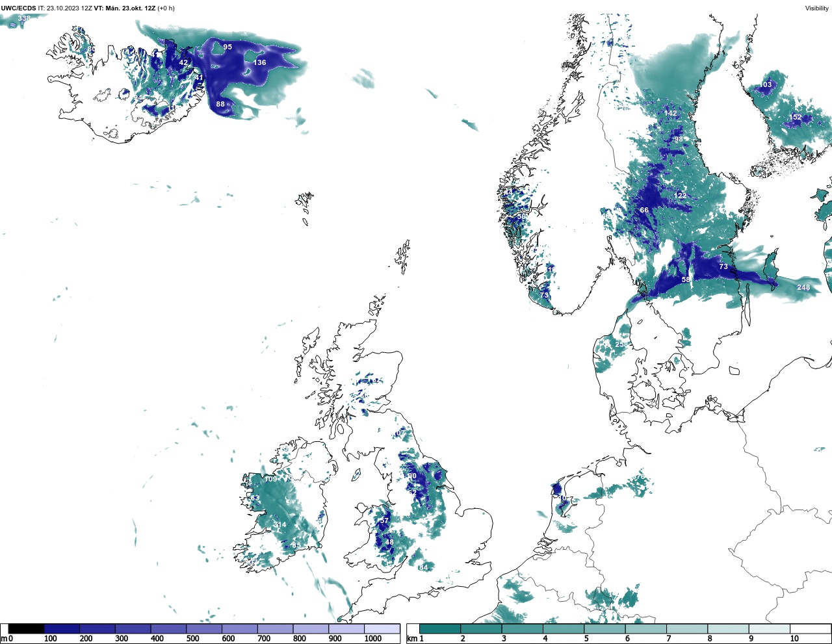The image size is (832, 644).
Task: Click the 84 value over southern England
Action: pyautogui.click(x=424, y=567)
